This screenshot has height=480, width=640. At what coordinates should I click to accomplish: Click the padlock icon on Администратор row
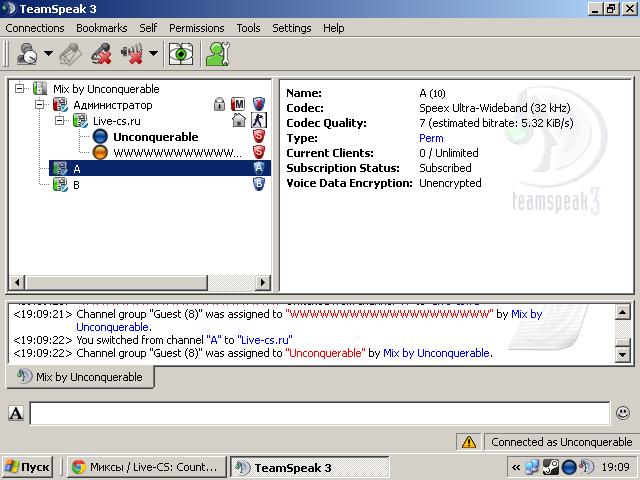point(219,104)
